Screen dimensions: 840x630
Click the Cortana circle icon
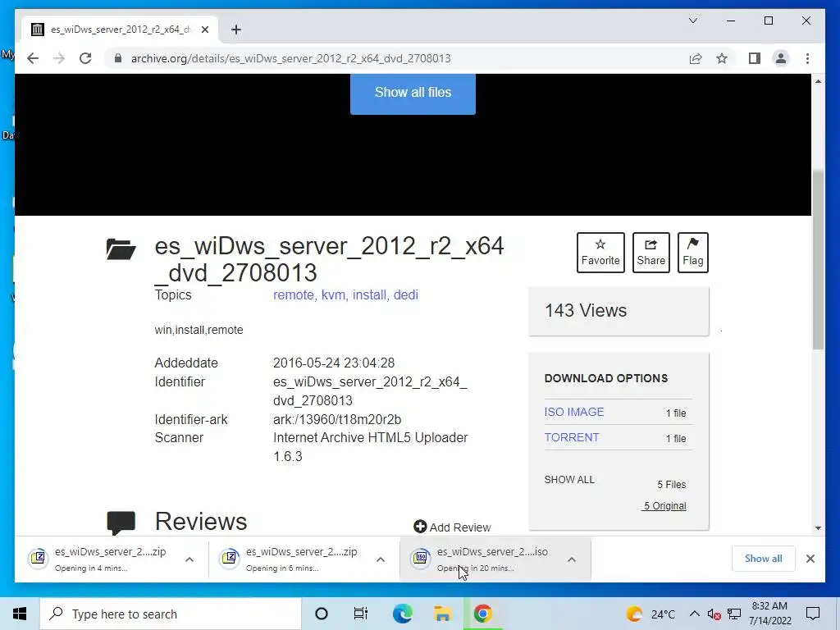pos(322,614)
